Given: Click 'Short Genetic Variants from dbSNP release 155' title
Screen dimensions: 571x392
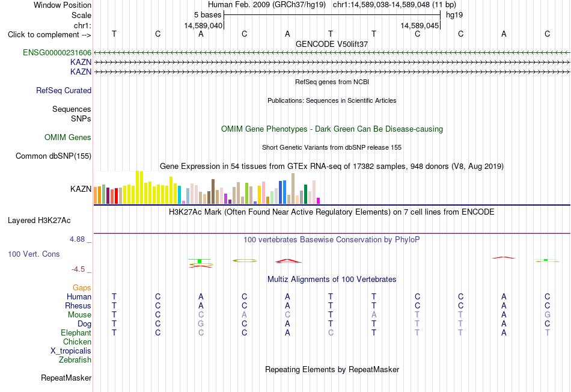Looking at the screenshot, I should pos(332,147).
